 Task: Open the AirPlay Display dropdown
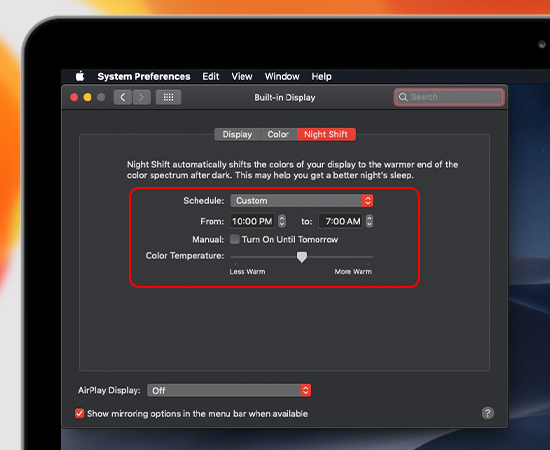pos(229,390)
